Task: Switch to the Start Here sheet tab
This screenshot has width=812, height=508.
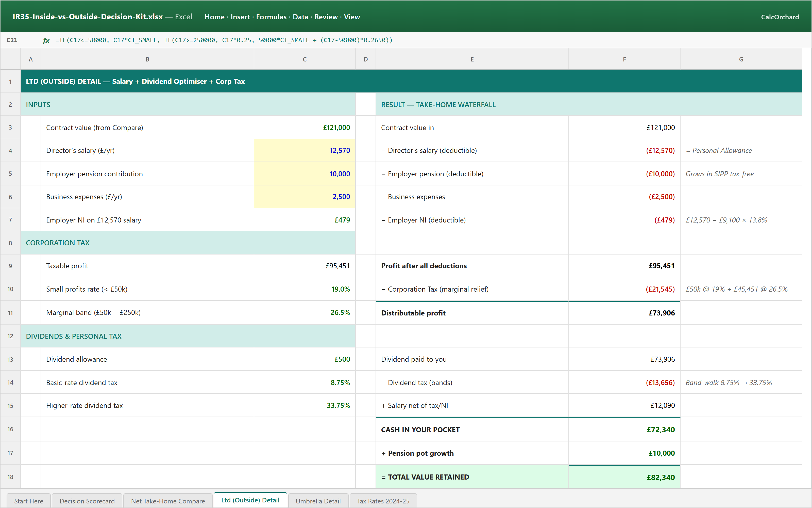Action: 28,501
